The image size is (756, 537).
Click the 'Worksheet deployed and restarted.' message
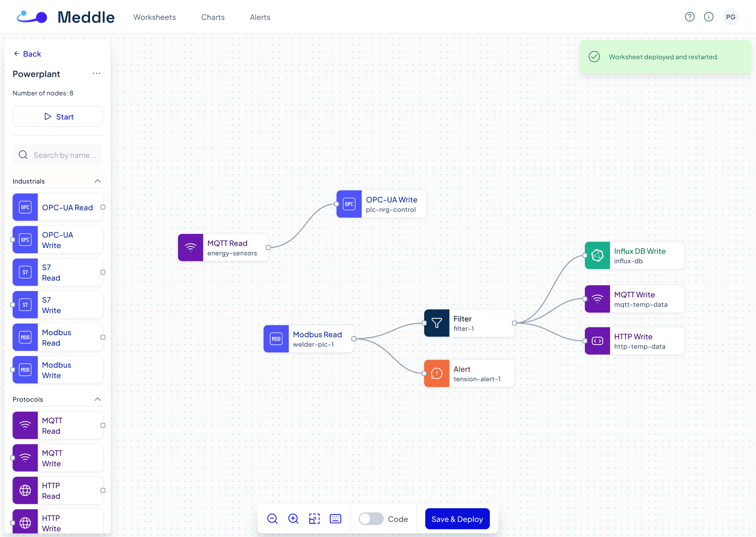[x=664, y=57]
